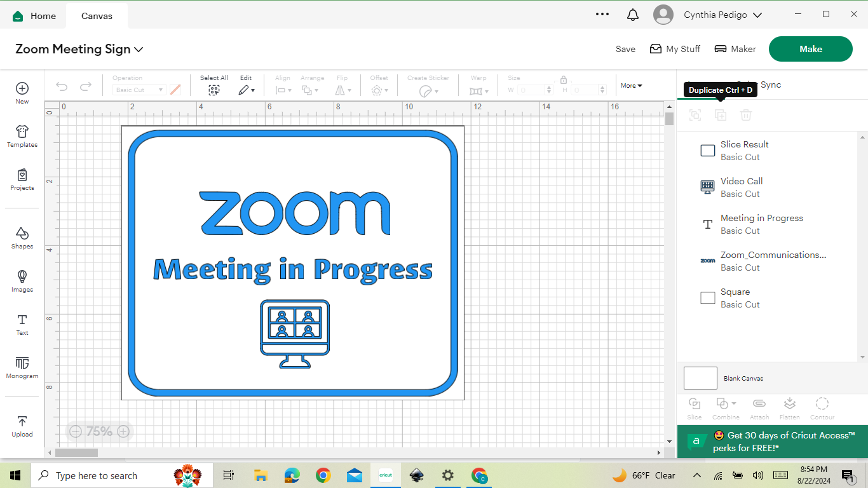Click the Cricut Access free perks banner
This screenshot has height=488, width=868.
pyautogui.click(x=772, y=442)
